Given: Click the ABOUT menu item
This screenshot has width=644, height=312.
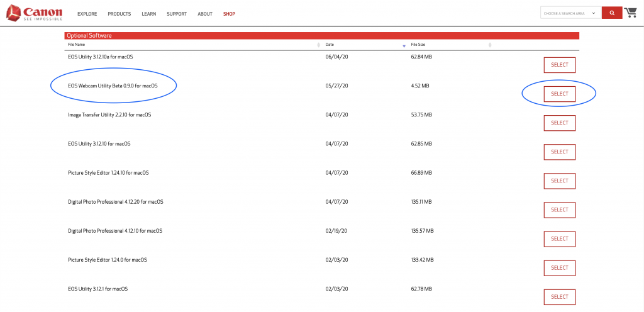Looking at the screenshot, I should [205, 14].
